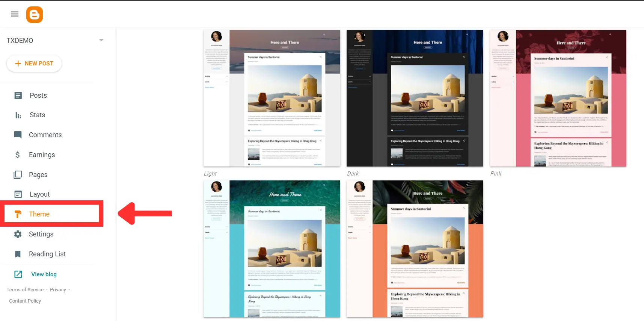Image resolution: width=644 pixels, height=321 pixels.
Task: Click the Reading List bookmark icon
Action: [x=18, y=254]
